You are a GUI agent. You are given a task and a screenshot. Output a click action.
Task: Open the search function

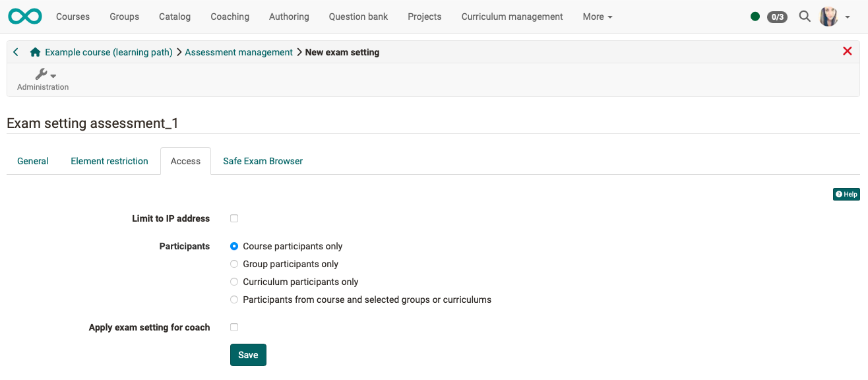[804, 16]
